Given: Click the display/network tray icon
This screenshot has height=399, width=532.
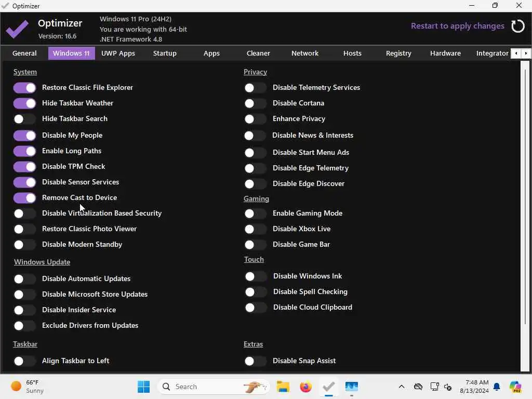Looking at the screenshot, I should pos(434,387).
